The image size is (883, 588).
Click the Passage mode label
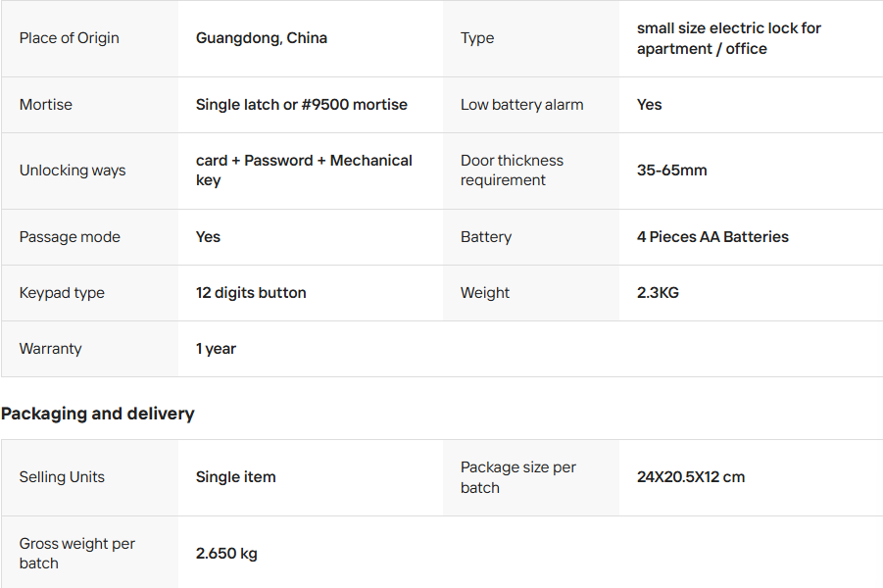point(70,237)
